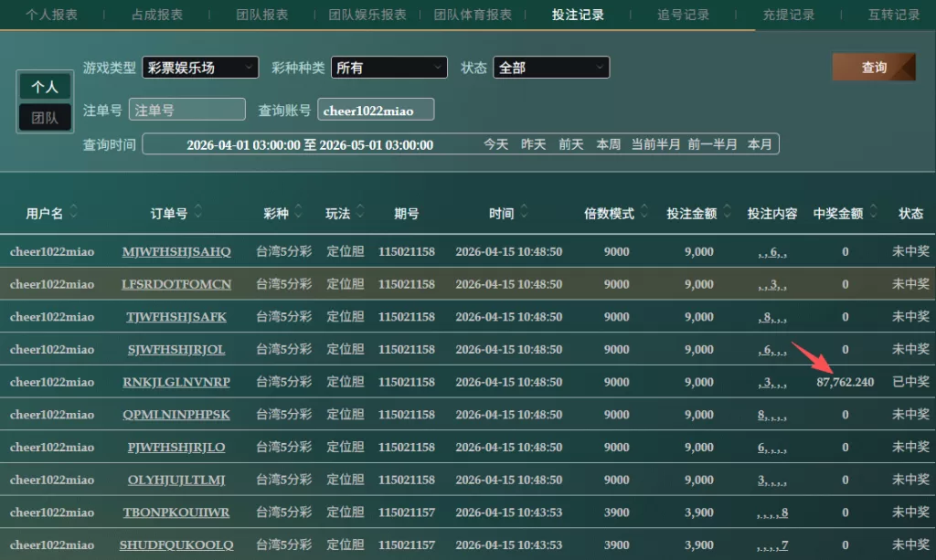936x560 pixels.
Task: Select the 本周 quick date range
Action: (x=608, y=144)
